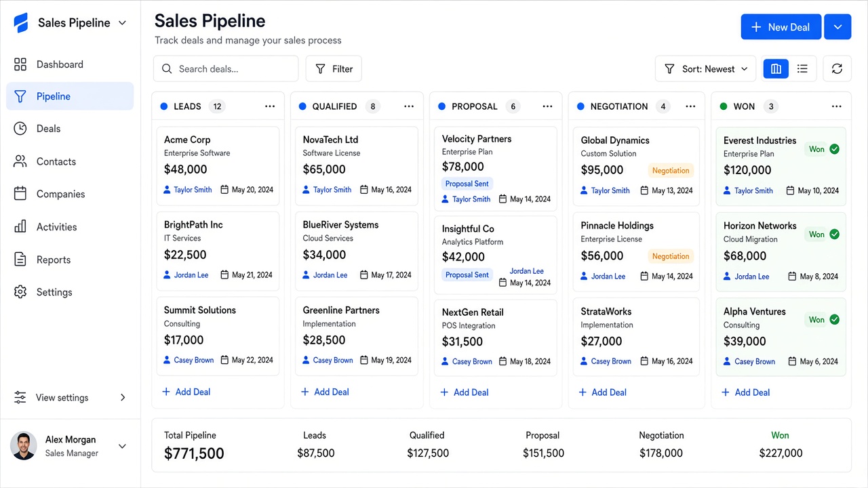Open the Leads column options menu
868x488 pixels.
(x=270, y=106)
